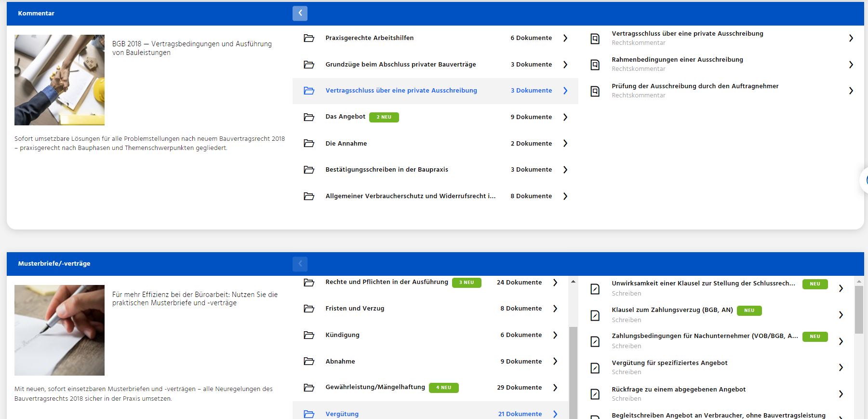Open Die Annahme folder entry
868x419 pixels.
coord(435,143)
